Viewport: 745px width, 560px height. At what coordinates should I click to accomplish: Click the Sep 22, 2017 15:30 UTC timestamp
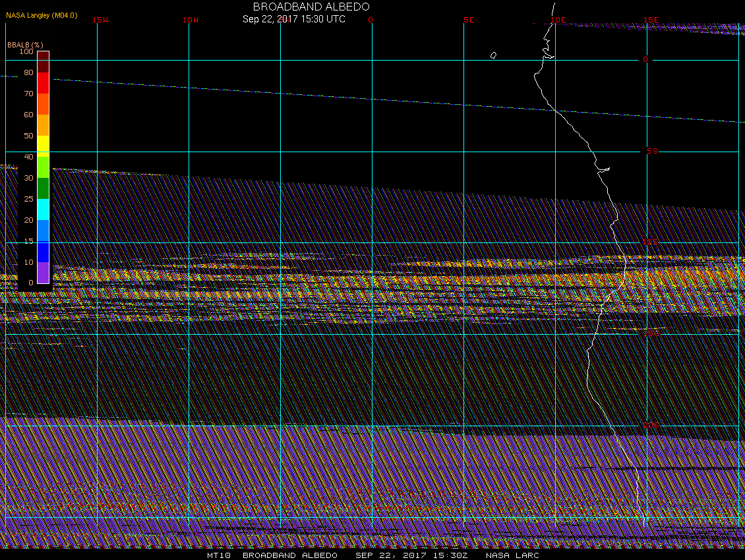coord(294,19)
